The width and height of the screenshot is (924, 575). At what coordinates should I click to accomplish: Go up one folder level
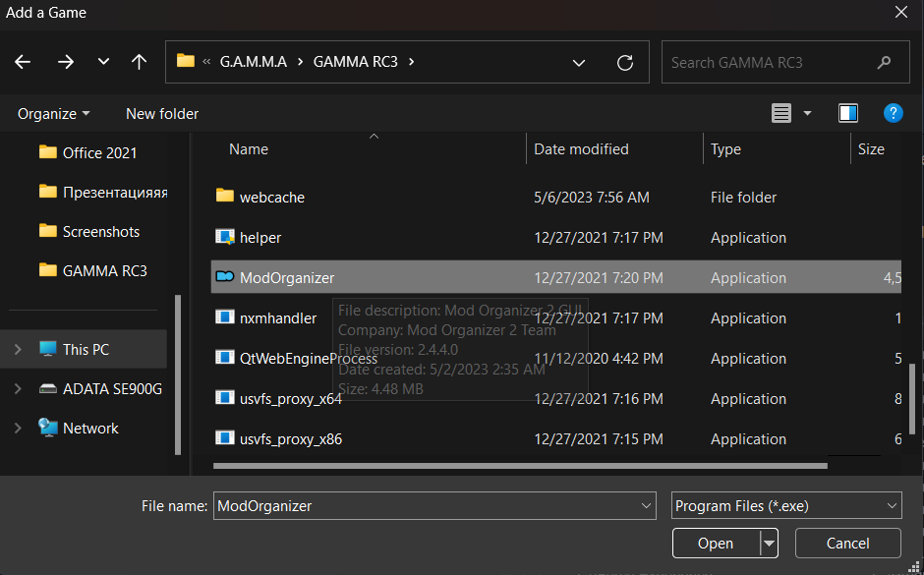point(139,62)
